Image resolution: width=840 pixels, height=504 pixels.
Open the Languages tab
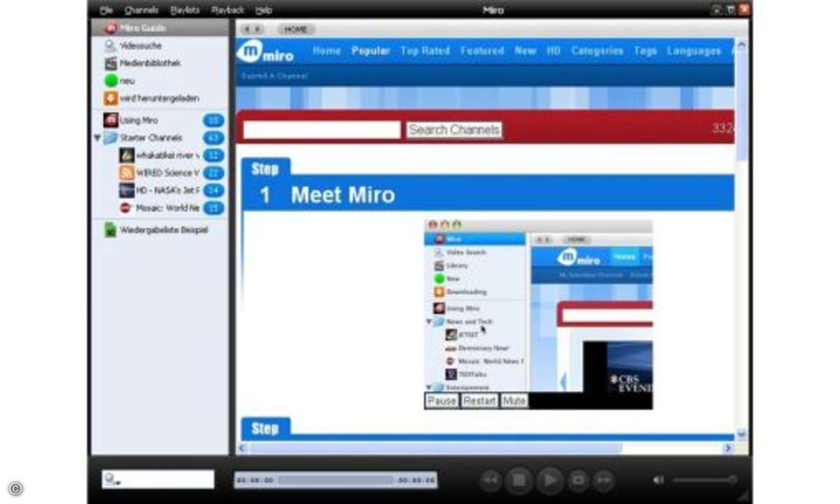[694, 51]
